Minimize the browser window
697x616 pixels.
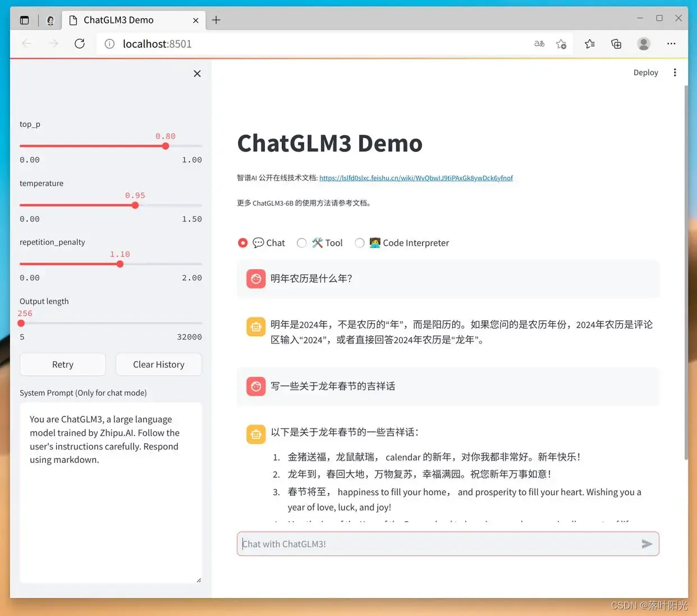[640, 19]
